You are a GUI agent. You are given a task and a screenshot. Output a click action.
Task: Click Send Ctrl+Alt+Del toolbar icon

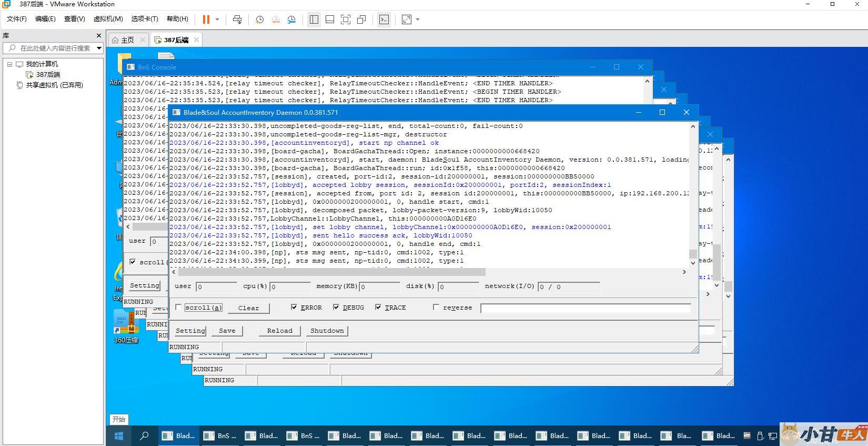point(237,19)
